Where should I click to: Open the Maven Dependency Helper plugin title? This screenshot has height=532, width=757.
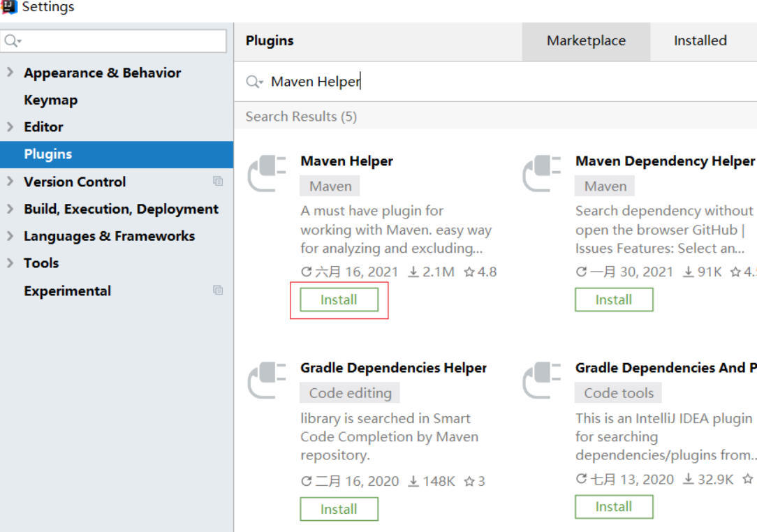tap(665, 161)
